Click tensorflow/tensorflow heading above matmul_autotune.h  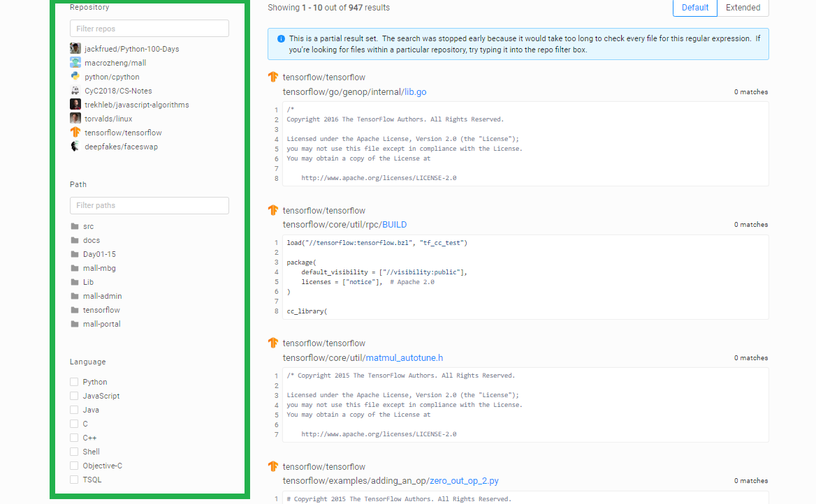click(x=323, y=343)
